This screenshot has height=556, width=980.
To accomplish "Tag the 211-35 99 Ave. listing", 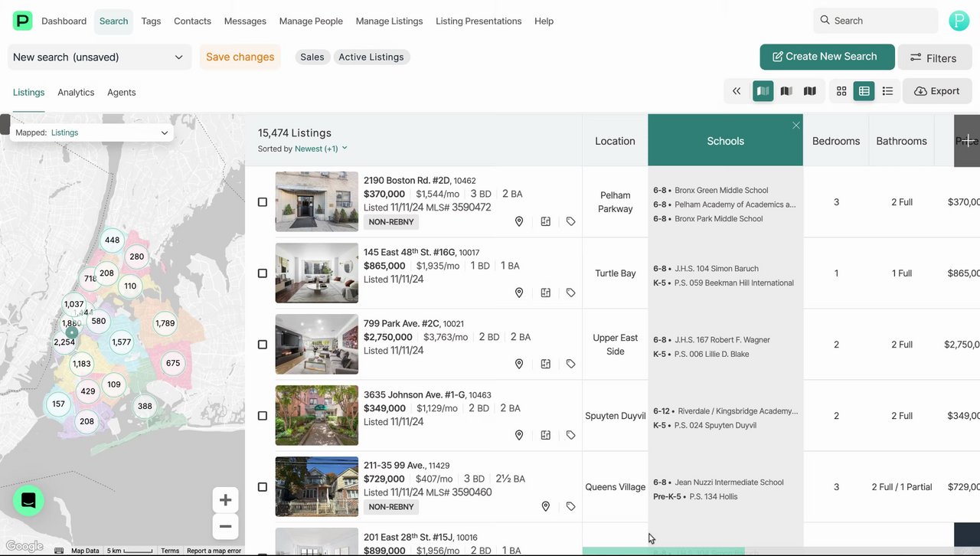I will pyautogui.click(x=571, y=506).
